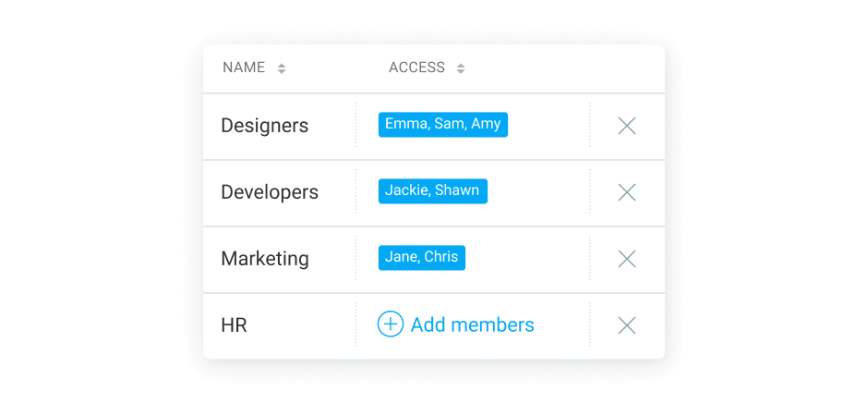The height and width of the screenshot is (404, 868).
Task: Sort by the ACCESS column arrows
Action: [x=461, y=68]
